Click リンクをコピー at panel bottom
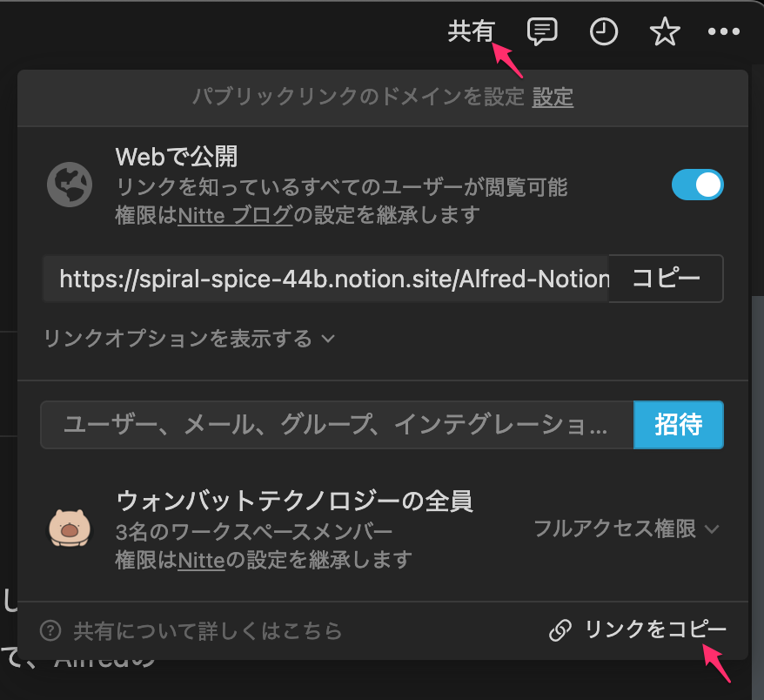764x700 pixels. point(655,629)
